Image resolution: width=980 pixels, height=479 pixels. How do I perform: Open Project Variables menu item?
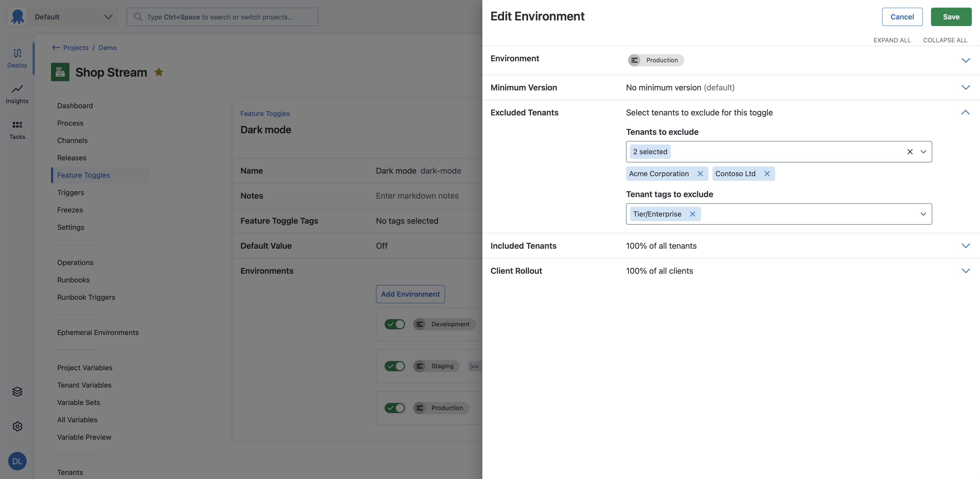coord(84,367)
